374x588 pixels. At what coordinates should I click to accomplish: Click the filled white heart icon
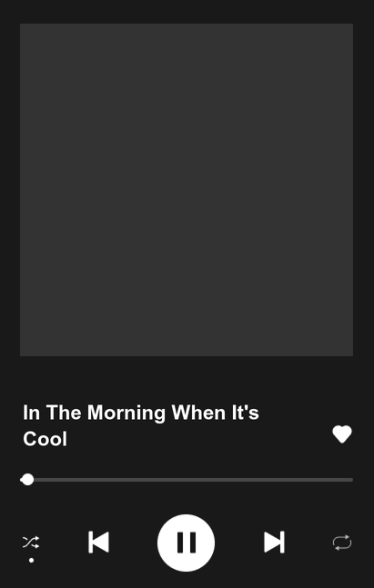click(342, 434)
